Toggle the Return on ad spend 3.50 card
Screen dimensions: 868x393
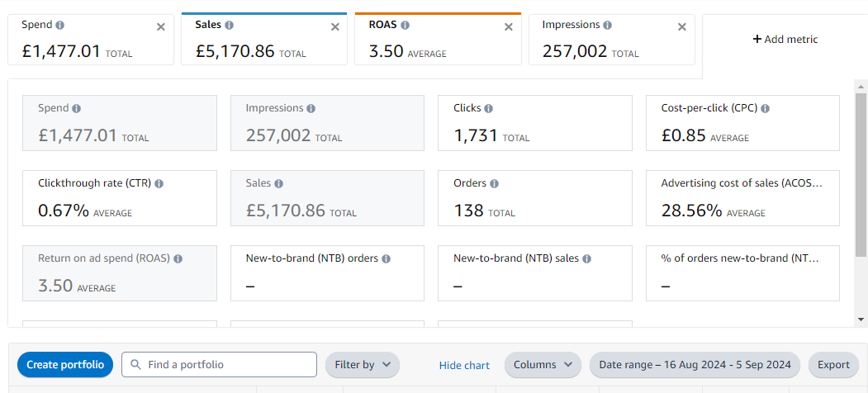tap(120, 273)
